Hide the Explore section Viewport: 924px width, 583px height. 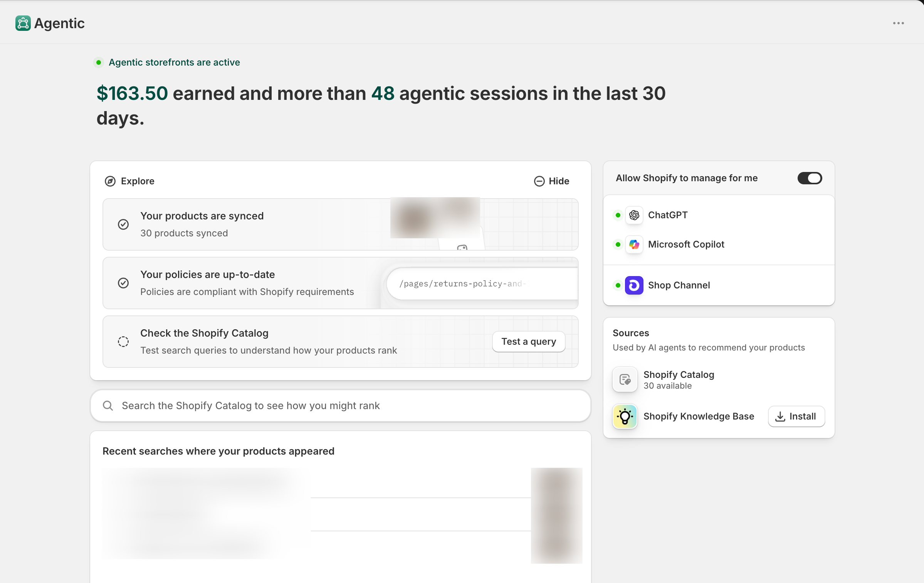(x=551, y=181)
